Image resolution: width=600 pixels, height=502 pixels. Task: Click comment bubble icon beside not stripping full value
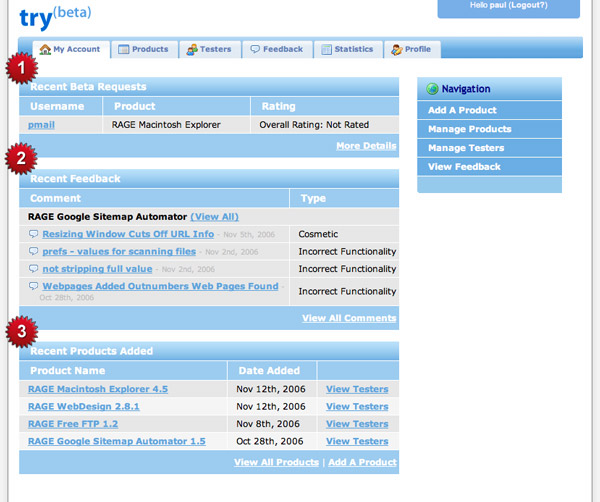(34, 268)
